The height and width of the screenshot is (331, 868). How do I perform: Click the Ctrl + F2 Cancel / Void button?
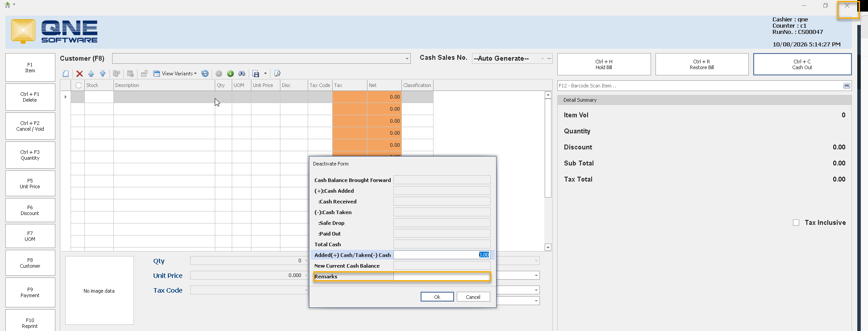30,126
